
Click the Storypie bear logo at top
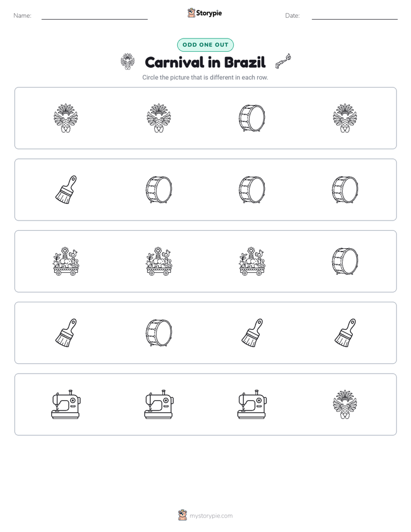tap(191, 13)
